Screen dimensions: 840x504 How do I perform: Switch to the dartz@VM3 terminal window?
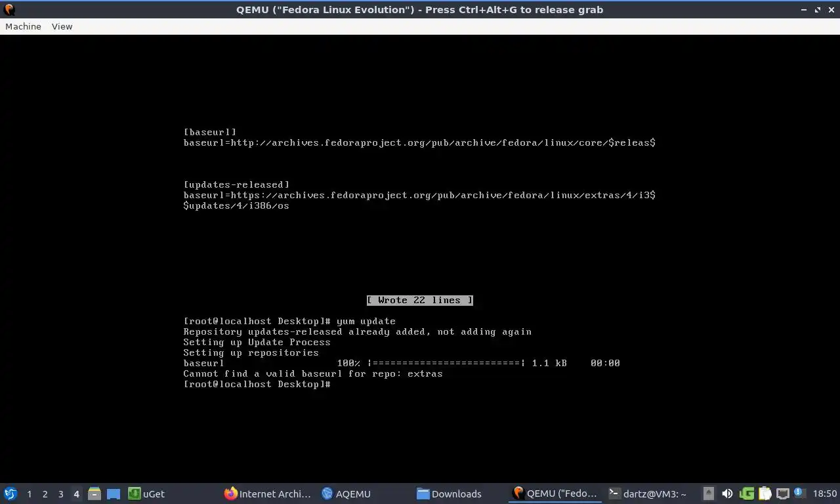tap(648, 493)
